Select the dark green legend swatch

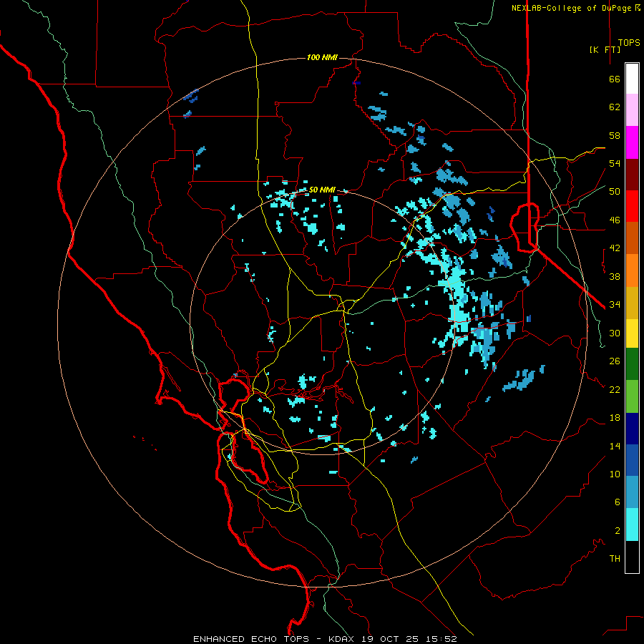point(632,364)
